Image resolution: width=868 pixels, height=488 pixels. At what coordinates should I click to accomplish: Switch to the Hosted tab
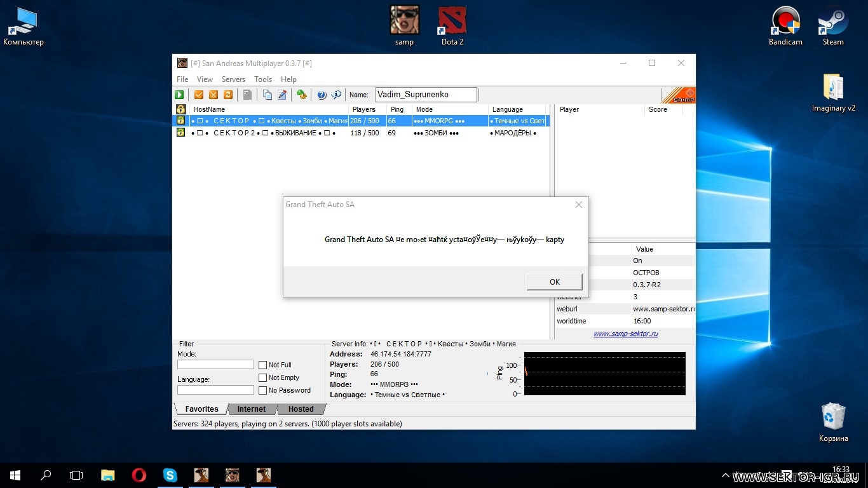pos(301,409)
